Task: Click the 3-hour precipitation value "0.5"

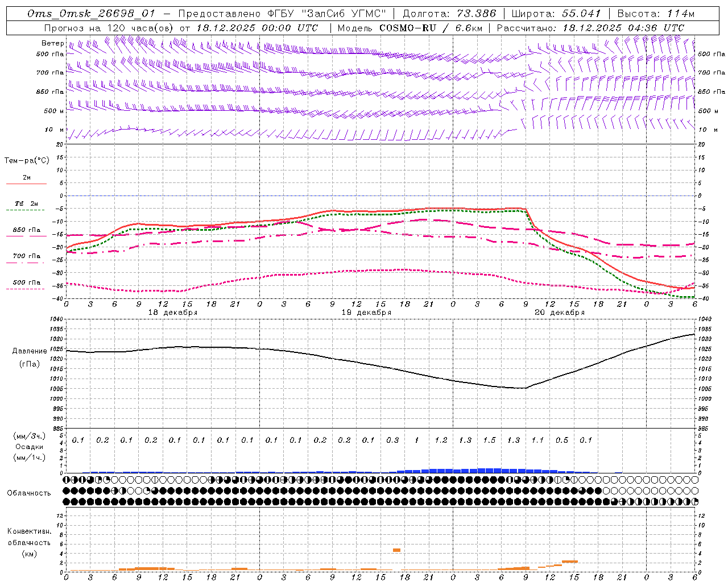Action: pos(562,440)
